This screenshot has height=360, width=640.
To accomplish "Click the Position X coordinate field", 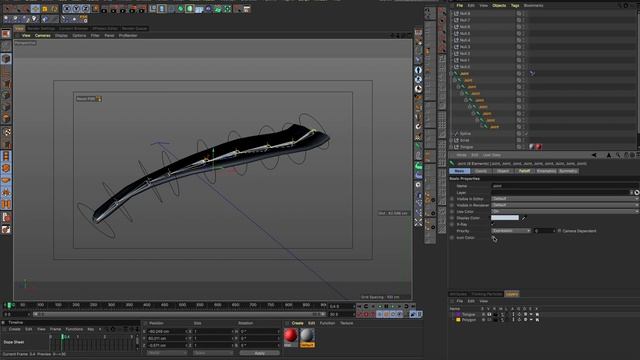I will click(167, 331).
